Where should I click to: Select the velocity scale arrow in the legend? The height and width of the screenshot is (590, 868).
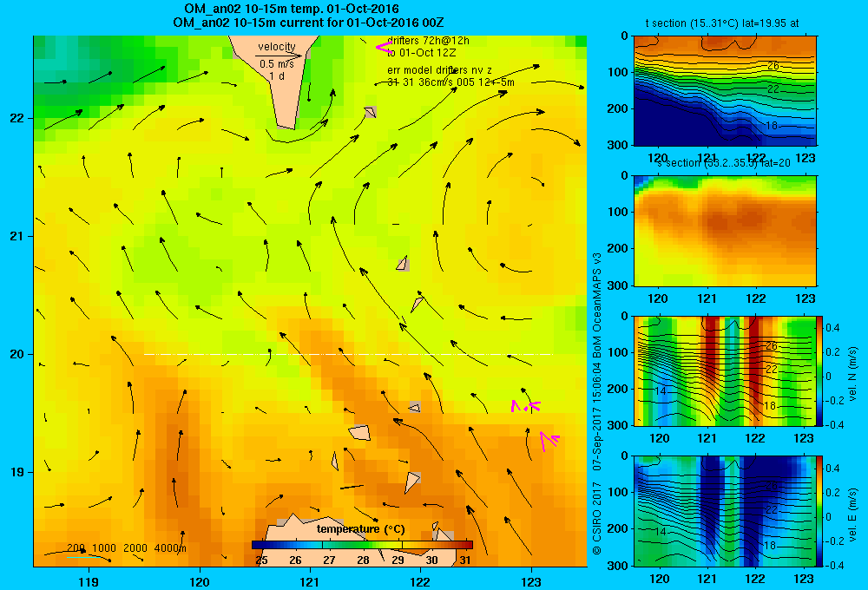click(279, 56)
